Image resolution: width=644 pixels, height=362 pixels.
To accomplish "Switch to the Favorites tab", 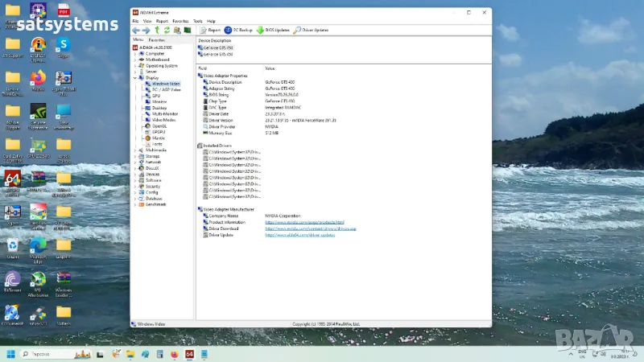I will (157, 39).
